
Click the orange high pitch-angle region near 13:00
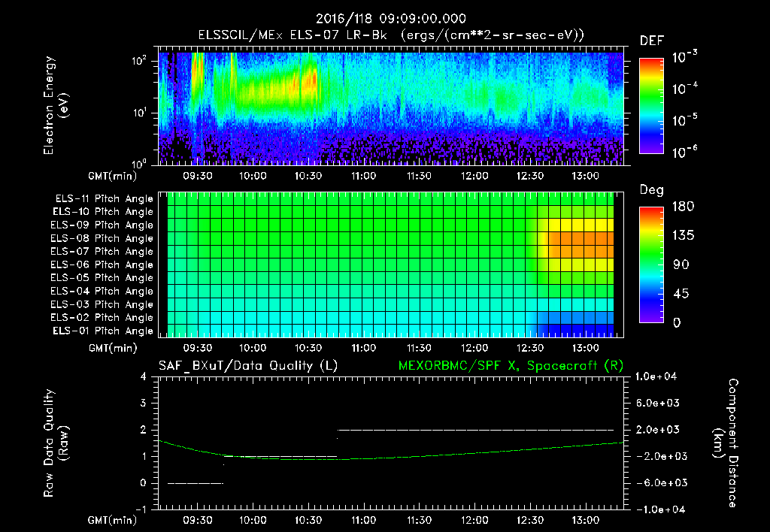pyautogui.click(x=580, y=245)
